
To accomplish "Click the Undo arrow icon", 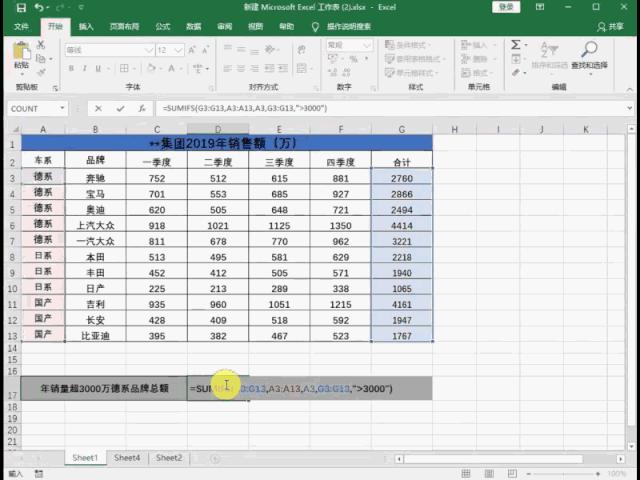I will 39,7.
